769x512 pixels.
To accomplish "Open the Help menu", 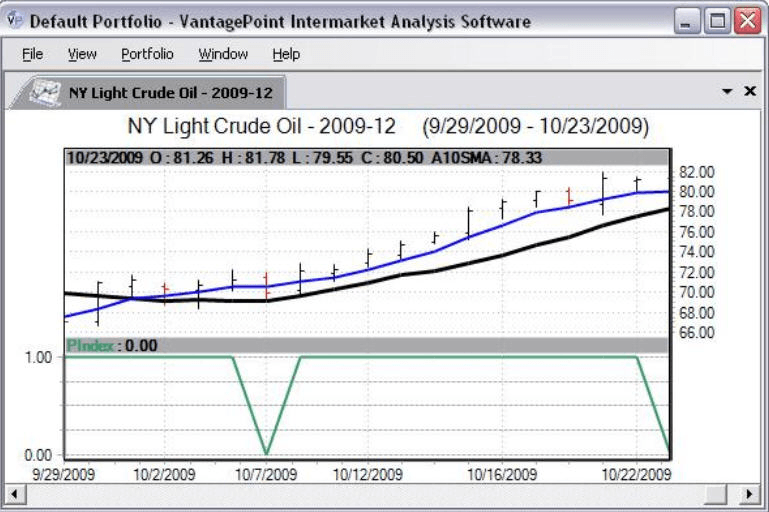I will [x=286, y=54].
